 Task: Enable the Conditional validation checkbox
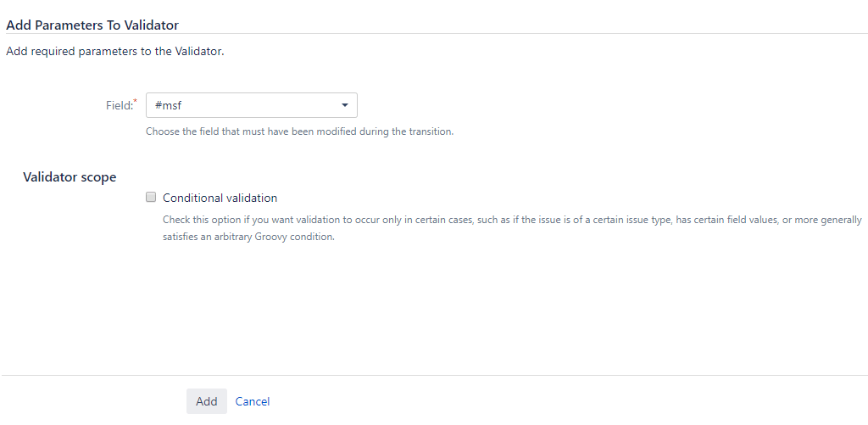[x=151, y=197]
